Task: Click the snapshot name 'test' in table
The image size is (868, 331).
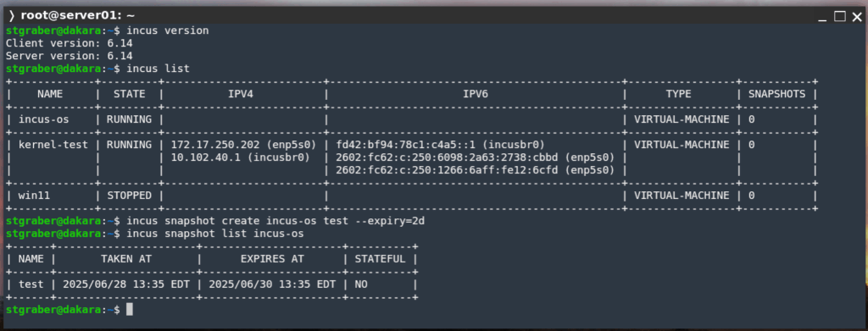Action: pos(31,284)
